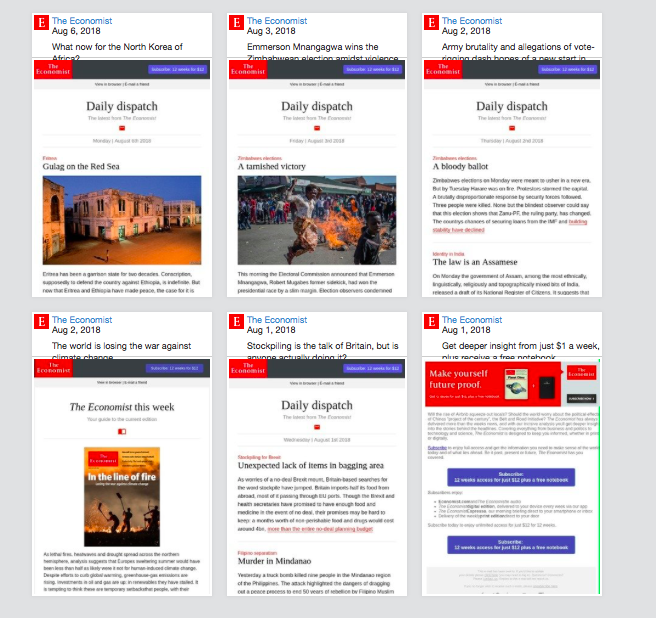
Task: Click the E icon on Get deeper insight card
Action: 431,321
